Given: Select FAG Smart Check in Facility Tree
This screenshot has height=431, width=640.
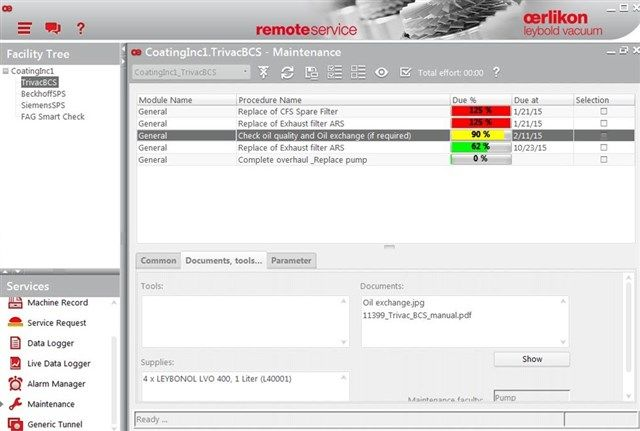Looking at the screenshot, I should [x=53, y=117].
